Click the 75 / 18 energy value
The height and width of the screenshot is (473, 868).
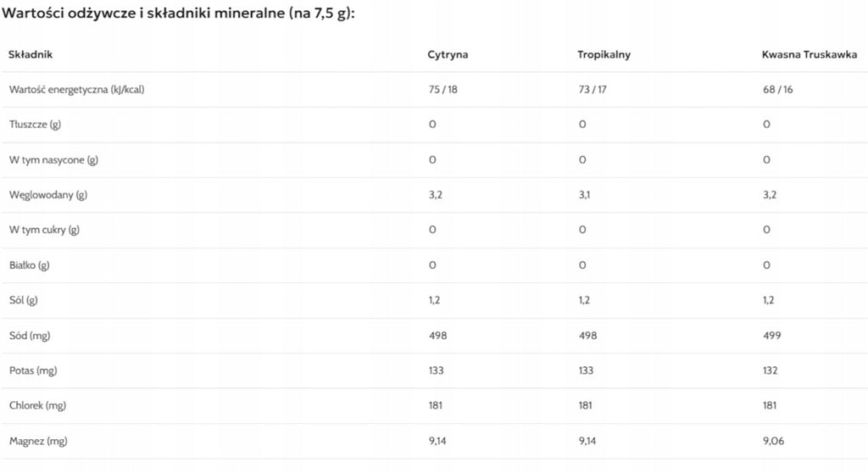[442, 90]
